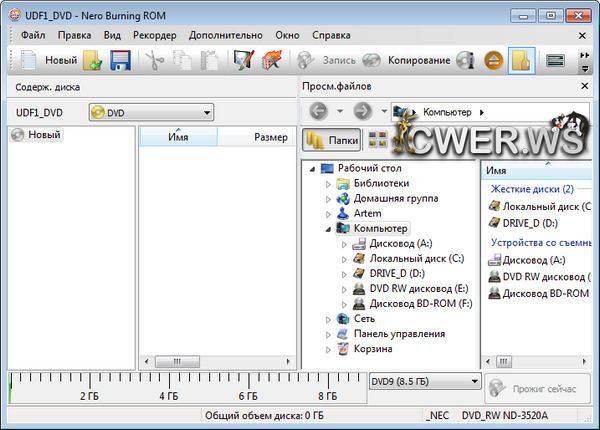Screen dimensions: 600x430
Task: Click file list horizontal scrollbar thumb
Action: [504, 362]
